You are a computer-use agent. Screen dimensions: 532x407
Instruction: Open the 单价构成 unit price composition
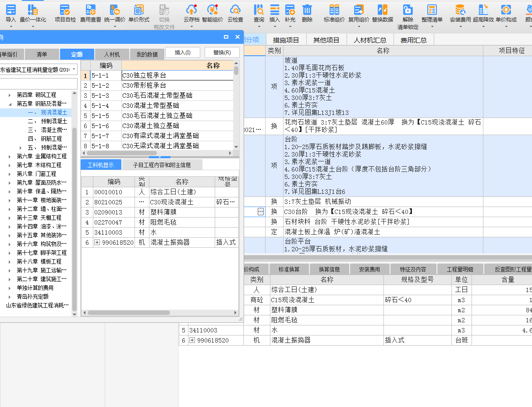tap(506, 13)
